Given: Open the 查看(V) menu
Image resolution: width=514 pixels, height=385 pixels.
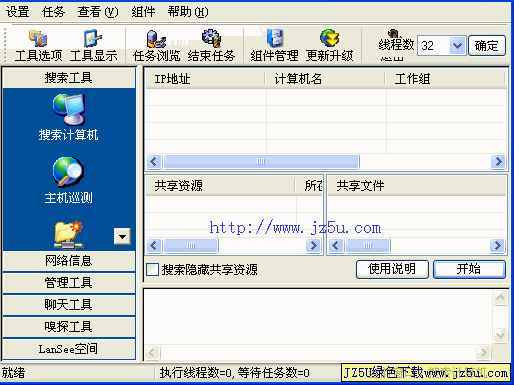Looking at the screenshot, I should click(x=98, y=12).
